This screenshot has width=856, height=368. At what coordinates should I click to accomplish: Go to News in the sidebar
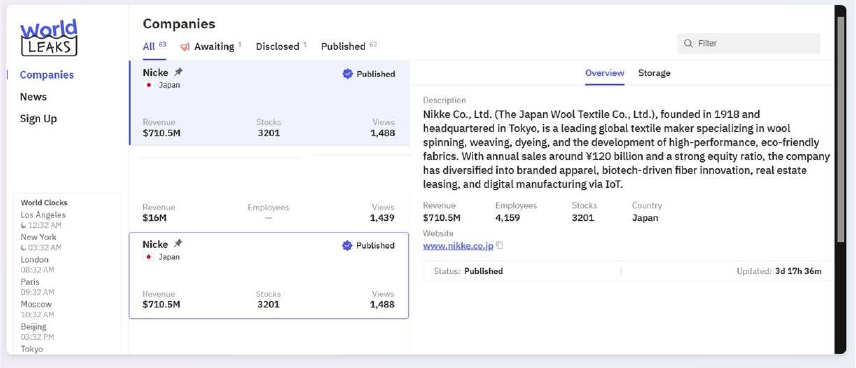tap(33, 97)
